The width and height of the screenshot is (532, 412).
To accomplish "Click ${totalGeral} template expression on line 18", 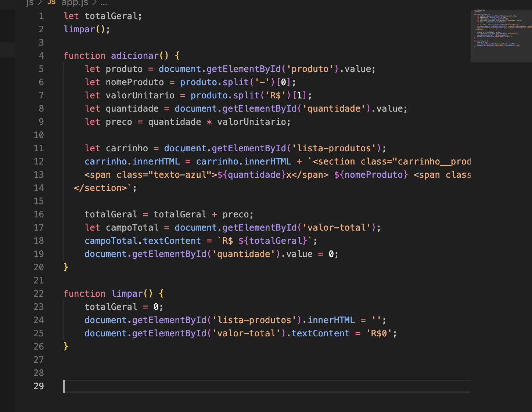I will (273, 241).
